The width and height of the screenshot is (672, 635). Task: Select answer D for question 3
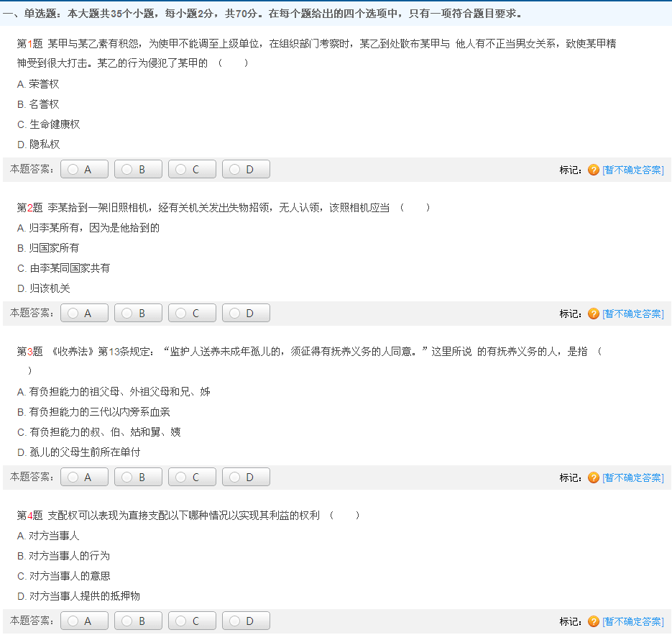[246, 478]
